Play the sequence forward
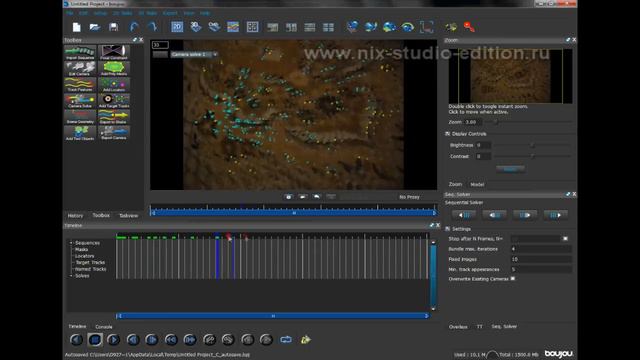640x360 pixels. (113, 340)
